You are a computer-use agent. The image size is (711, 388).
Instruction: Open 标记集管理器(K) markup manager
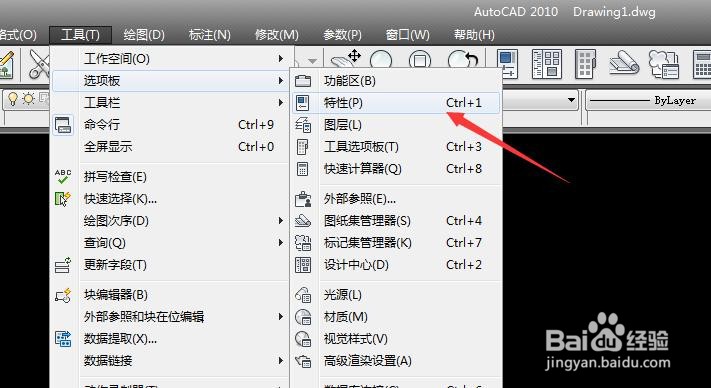395,242
